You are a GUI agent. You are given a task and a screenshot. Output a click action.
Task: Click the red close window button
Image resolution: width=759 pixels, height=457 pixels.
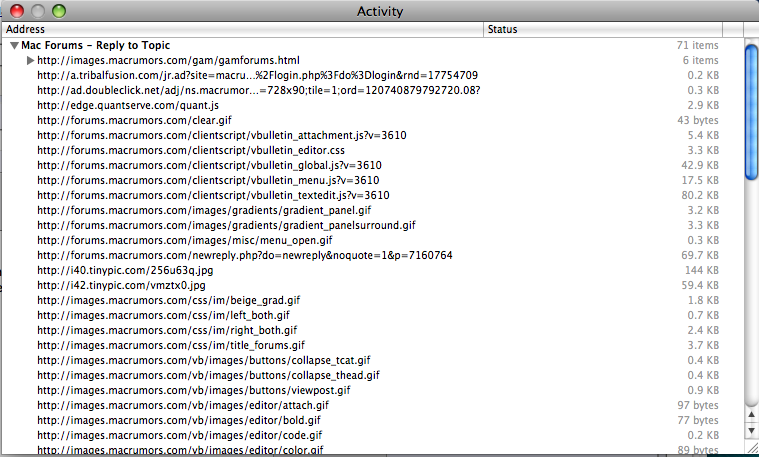pyautogui.click(x=17, y=11)
